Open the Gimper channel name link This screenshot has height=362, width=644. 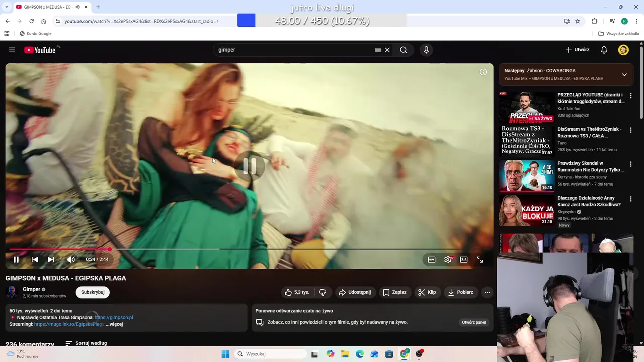pyautogui.click(x=31, y=289)
